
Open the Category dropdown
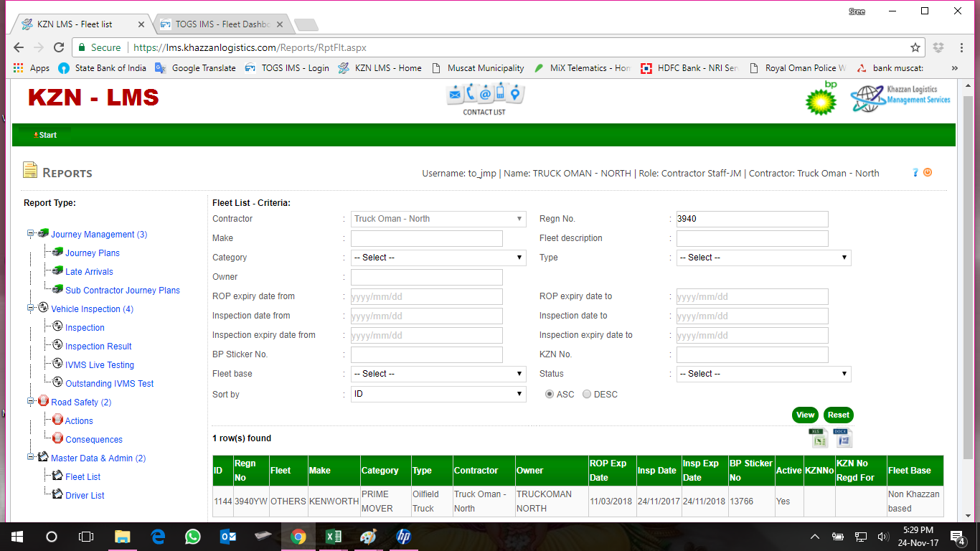point(438,258)
